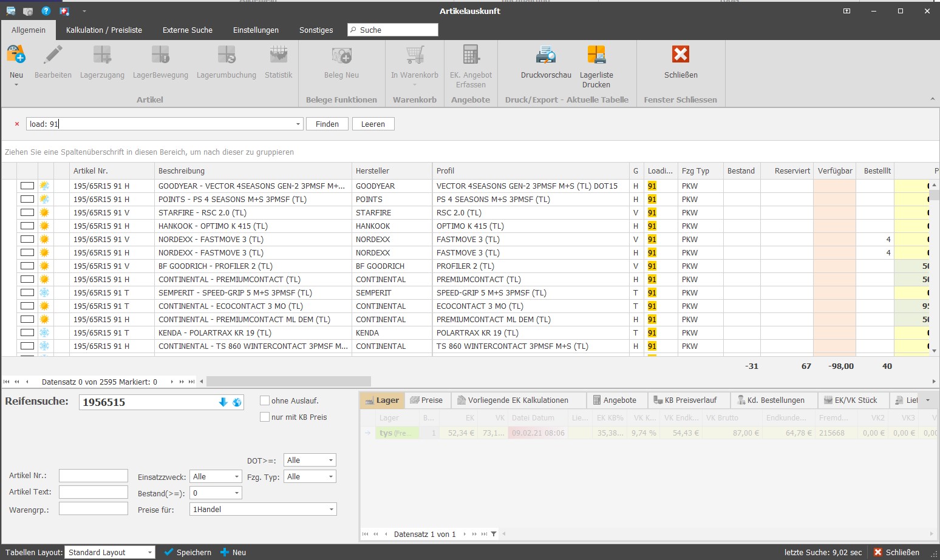Click the help question mark icon

[46, 11]
